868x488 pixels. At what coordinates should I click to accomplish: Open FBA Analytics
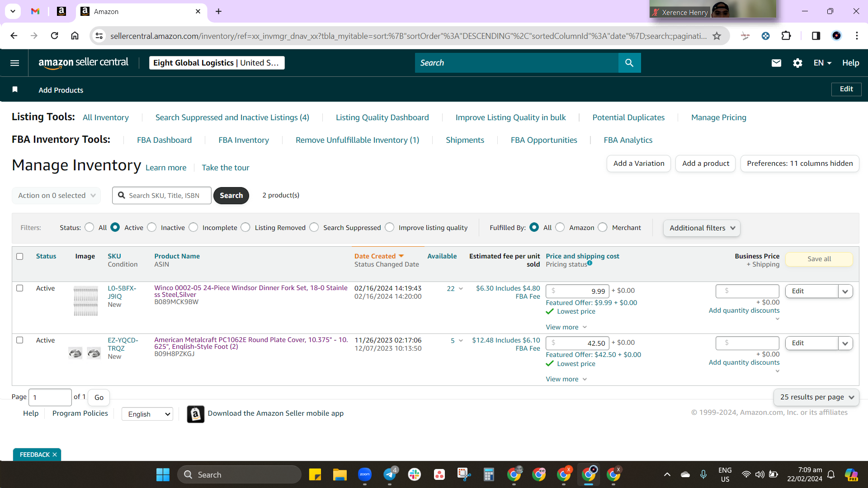(x=628, y=140)
